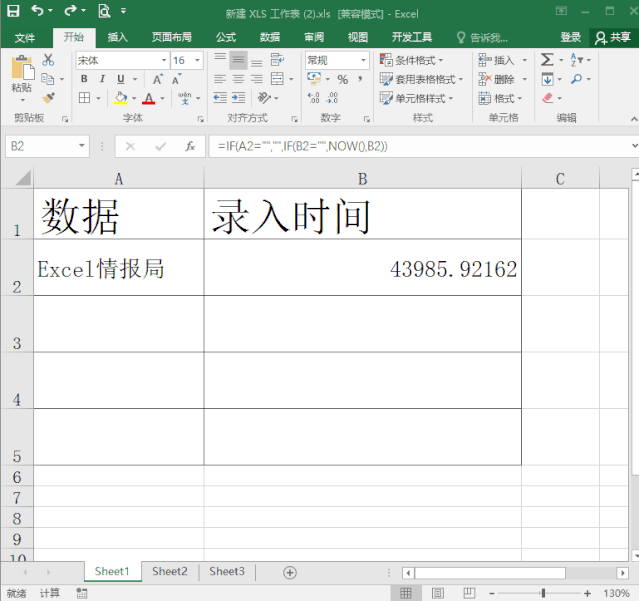Click the zoom slider handle
This screenshot has height=601, width=639.
(543, 593)
